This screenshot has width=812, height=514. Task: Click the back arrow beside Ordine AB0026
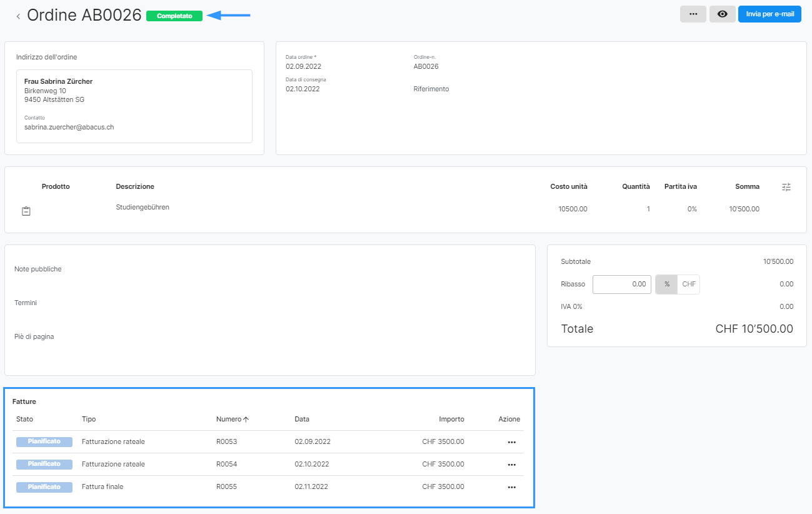[18, 16]
